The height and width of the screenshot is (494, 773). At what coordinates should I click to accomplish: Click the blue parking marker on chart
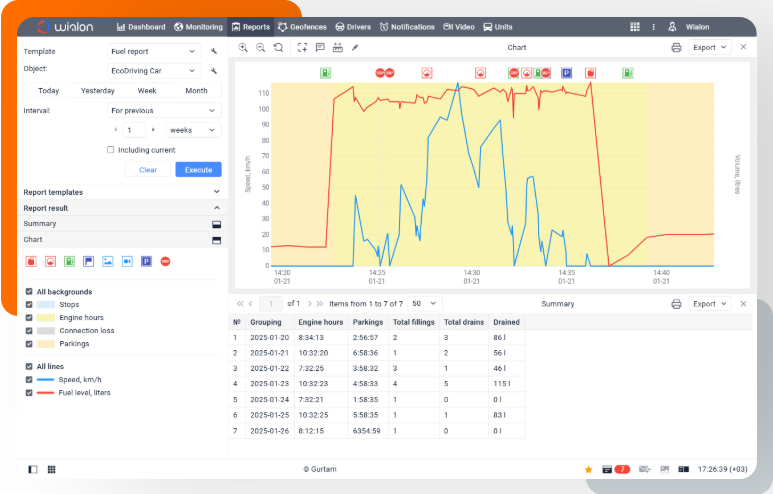point(566,73)
